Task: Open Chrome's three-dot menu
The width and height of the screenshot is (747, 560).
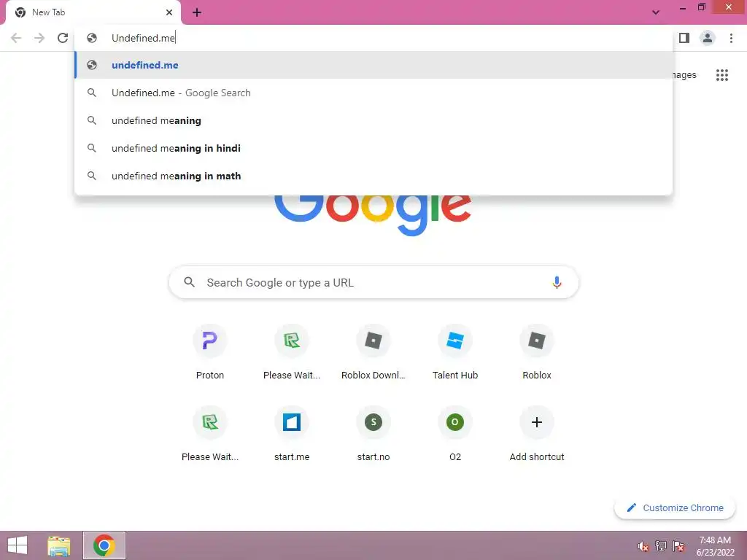Action: pos(731,38)
